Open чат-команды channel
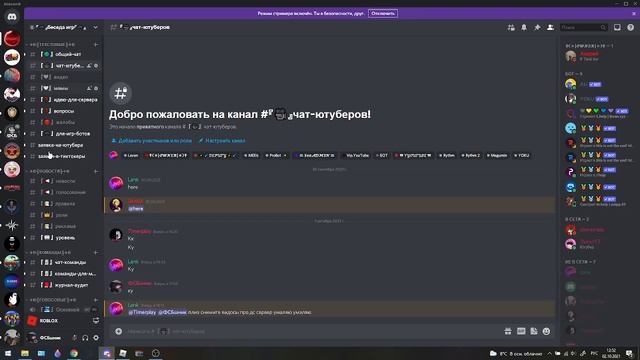Image resolution: width=640 pixels, height=360 pixels. tap(64, 262)
